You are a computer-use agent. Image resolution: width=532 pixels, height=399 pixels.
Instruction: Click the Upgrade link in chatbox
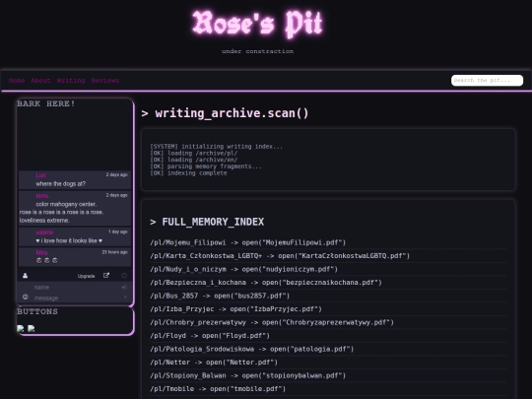point(86,276)
